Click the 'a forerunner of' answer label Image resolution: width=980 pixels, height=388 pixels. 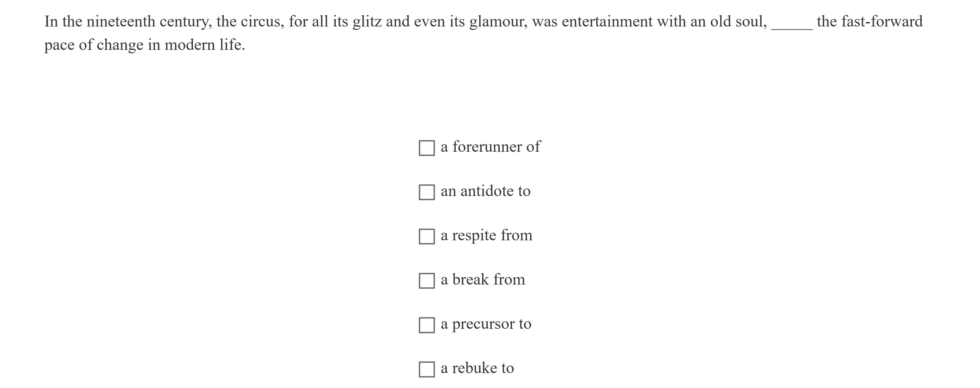(490, 147)
